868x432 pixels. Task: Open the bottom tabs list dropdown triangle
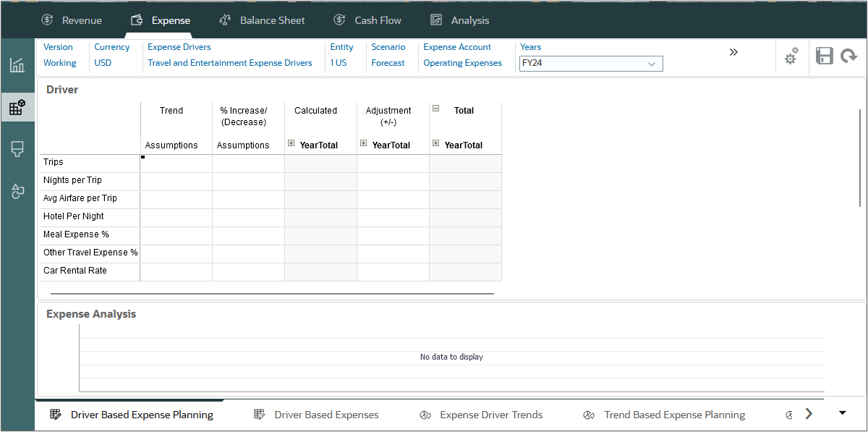(x=843, y=413)
